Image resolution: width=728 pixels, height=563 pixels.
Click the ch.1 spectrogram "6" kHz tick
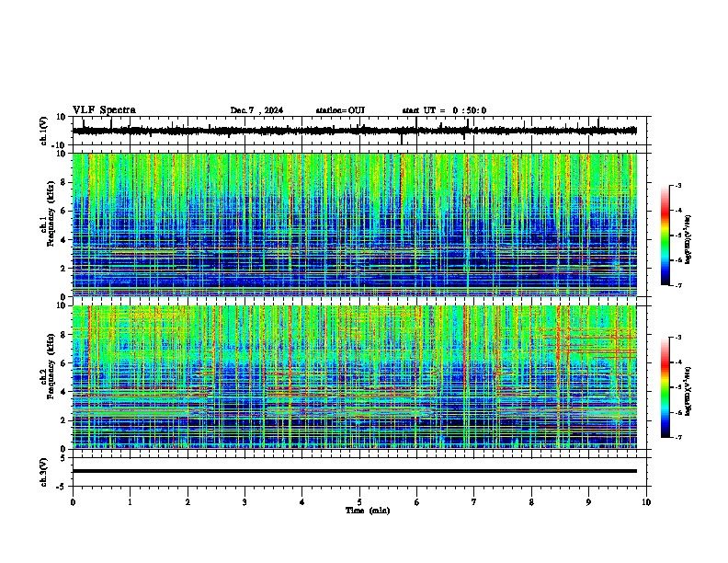tap(64, 211)
